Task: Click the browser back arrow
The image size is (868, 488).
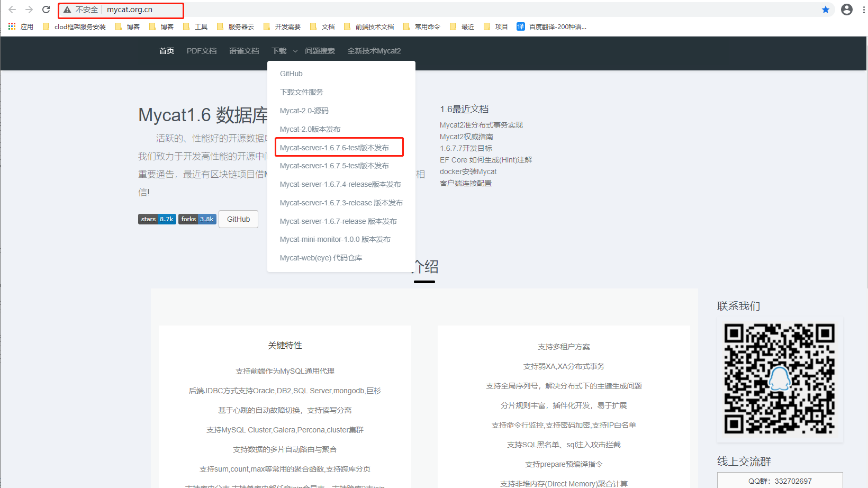Action: [x=12, y=10]
